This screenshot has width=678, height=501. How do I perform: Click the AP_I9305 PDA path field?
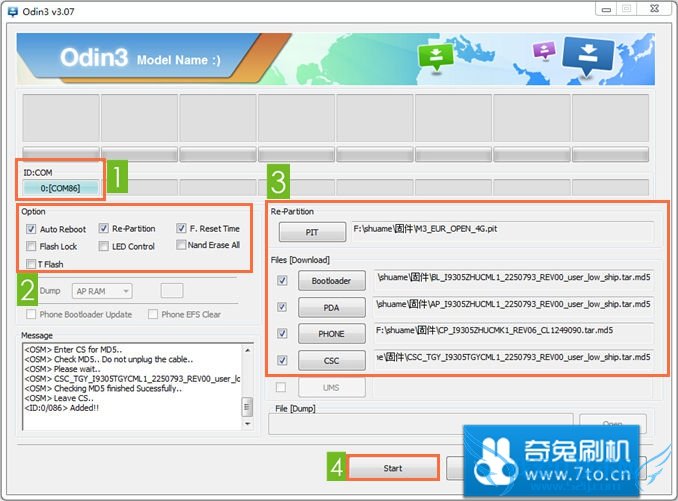(x=514, y=306)
